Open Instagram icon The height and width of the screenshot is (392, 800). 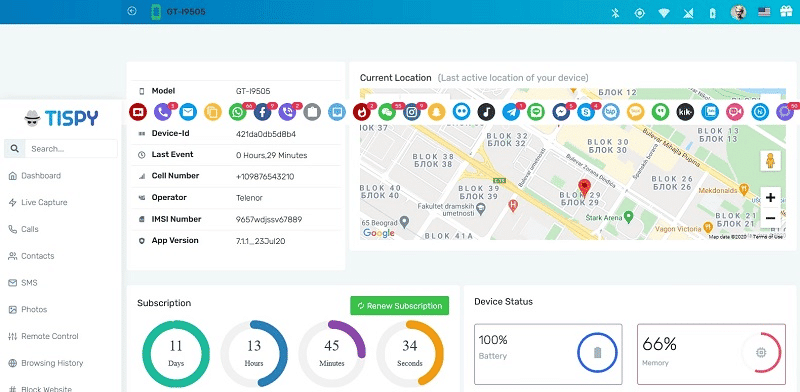412,112
